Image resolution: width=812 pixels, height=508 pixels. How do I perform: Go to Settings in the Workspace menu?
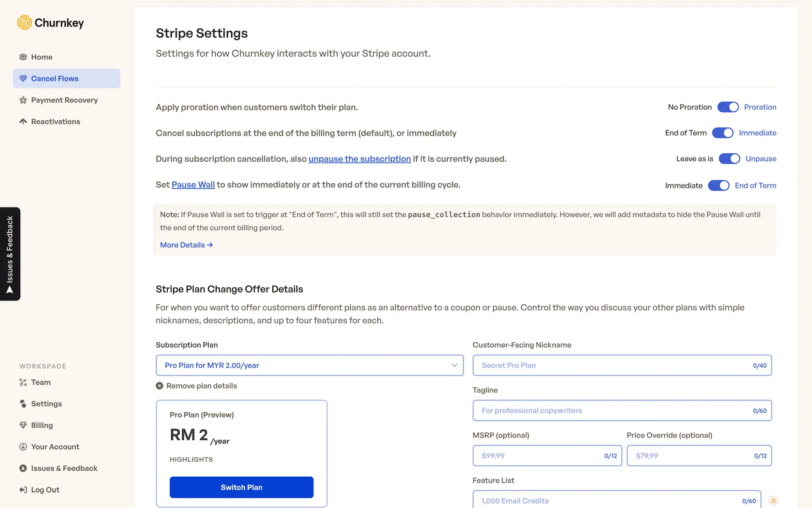(46, 404)
